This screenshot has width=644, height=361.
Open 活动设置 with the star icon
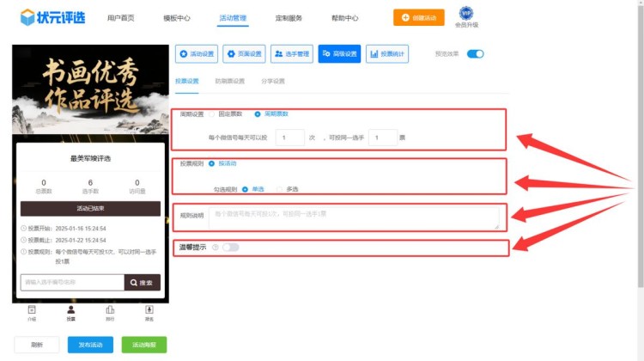[x=196, y=54]
